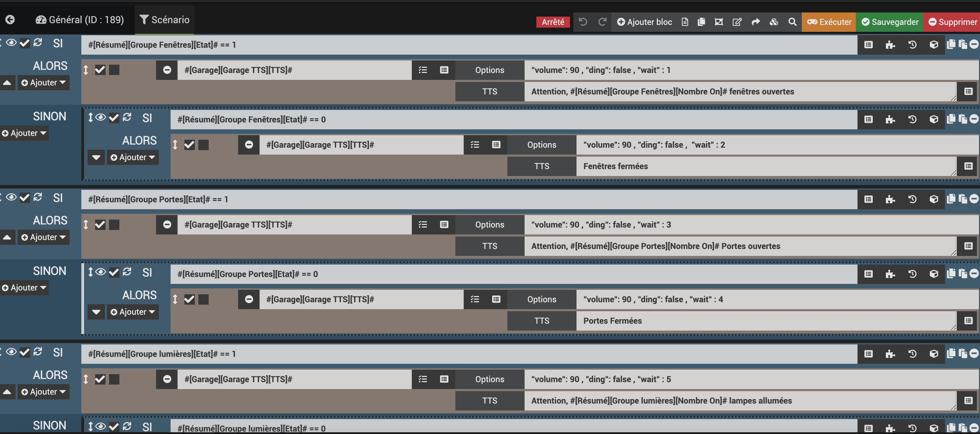Click drag handle of wait 5 action
This screenshot has width=980, height=434.
[86, 379]
